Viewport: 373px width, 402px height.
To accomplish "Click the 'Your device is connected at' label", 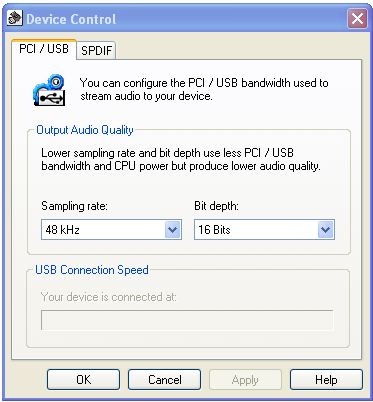I will pyautogui.click(x=109, y=297).
